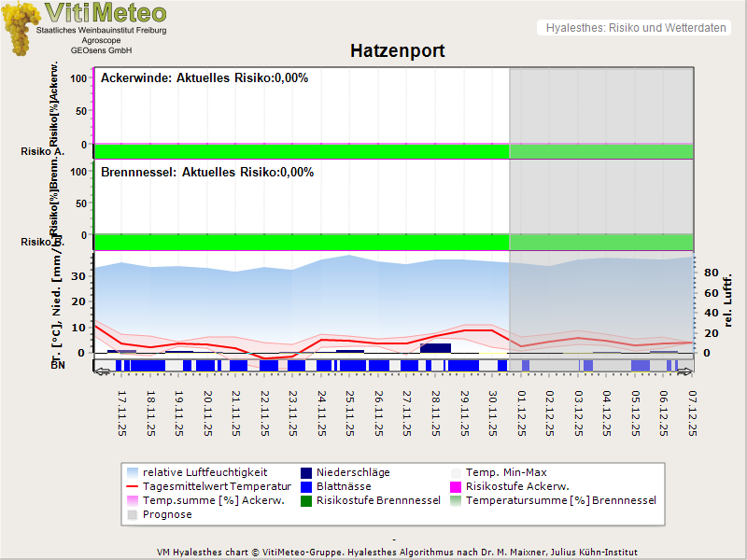Screen dimensions: 747x560
Task: Click the Niederschläge dark blue legend icon
Action: (306, 472)
